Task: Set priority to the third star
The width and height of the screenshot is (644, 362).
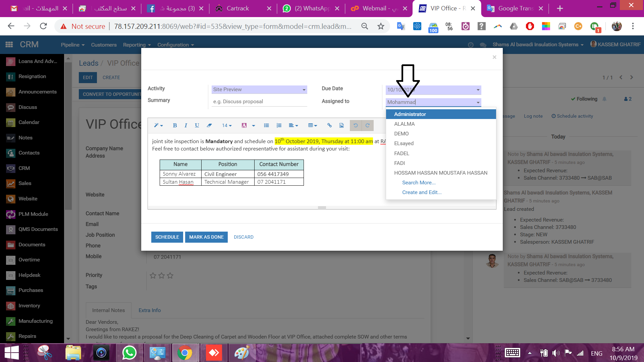Action: [170, 276]
